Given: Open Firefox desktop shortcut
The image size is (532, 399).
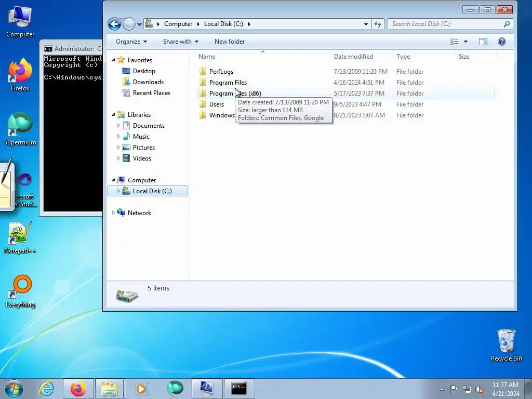Looking at the screenshot, I should tap(20, 75).
